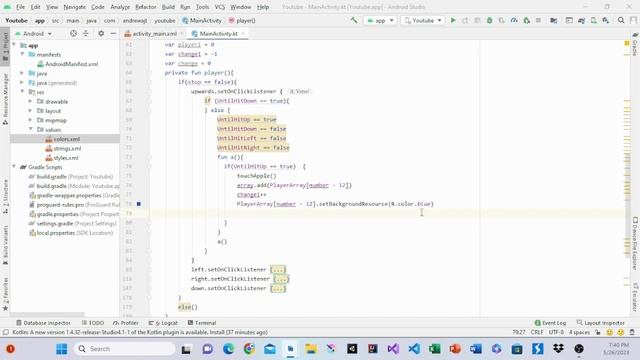This screenshot has width=640, height=360.
Task: Open the Project Structure folder icon in toolbar
Action: tap(553, 20)
